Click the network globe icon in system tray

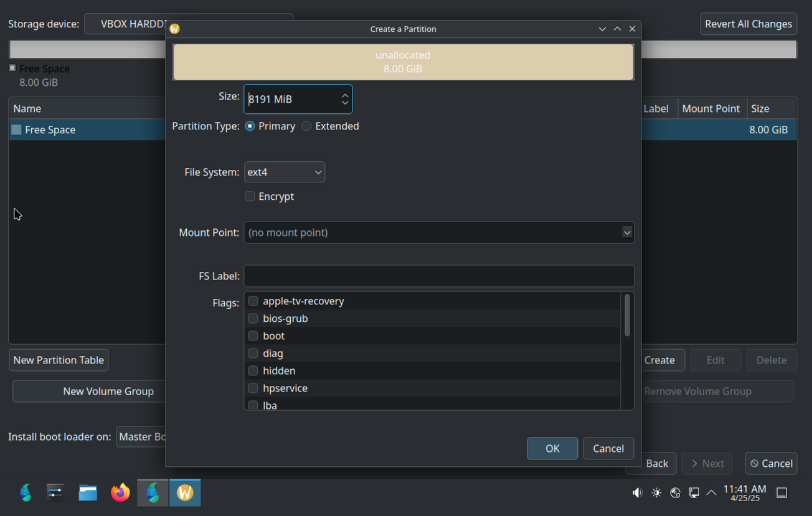pyautogui.click(x=675, y=493)
